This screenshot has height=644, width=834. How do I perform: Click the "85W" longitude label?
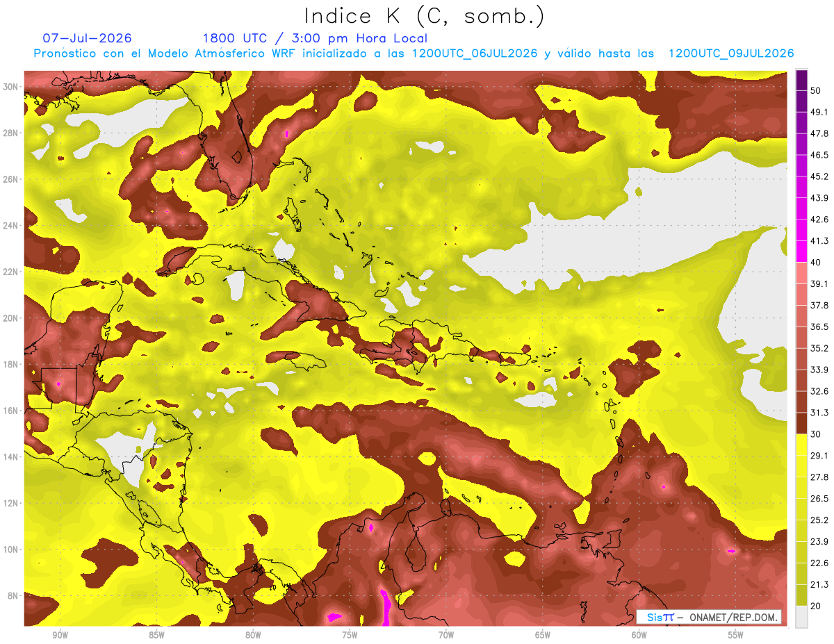tap(156, 636)
